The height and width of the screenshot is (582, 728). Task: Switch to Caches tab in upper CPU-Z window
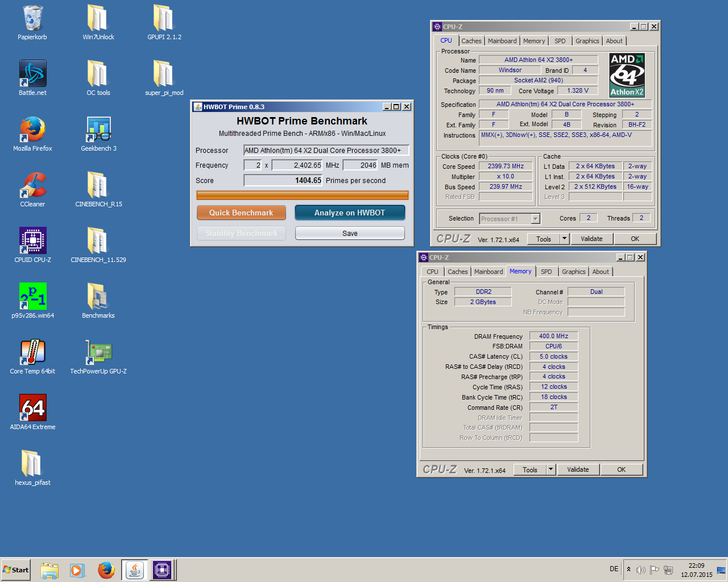click(471, 41)
